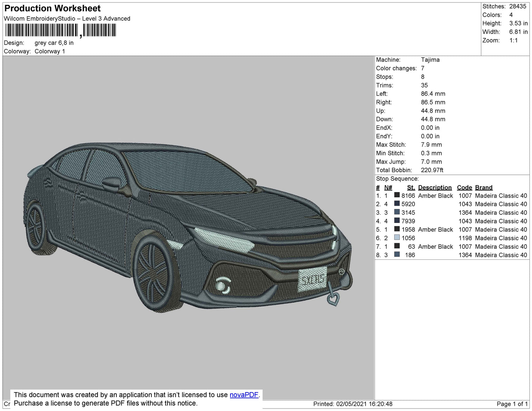The width and height of the screenshot is (532, 411).
Task: Click the stop 2 color swatch with 5920 stitches
Action: (397, 203)
